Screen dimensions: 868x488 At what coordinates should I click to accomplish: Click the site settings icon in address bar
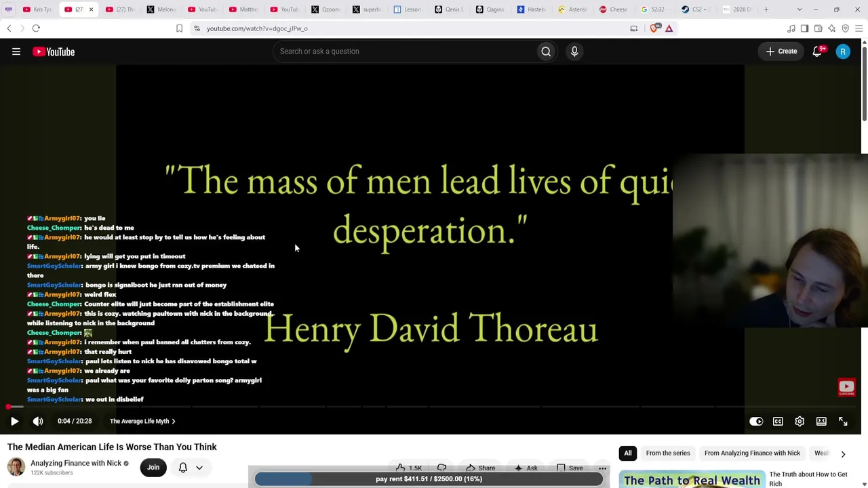197,28
